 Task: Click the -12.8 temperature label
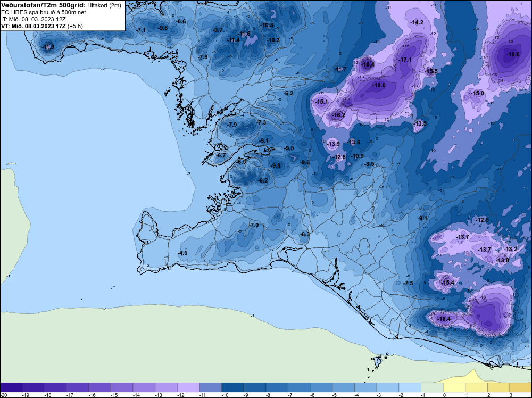[x=339, y=157]
